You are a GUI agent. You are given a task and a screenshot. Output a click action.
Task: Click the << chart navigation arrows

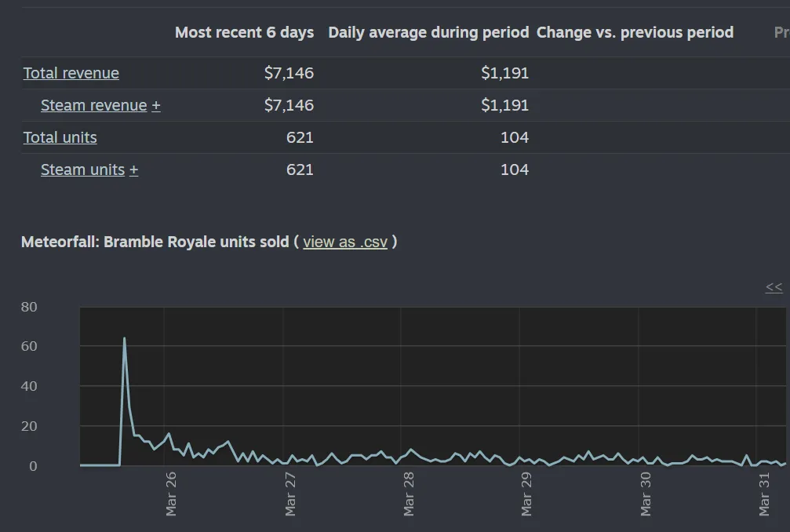click(x=774, y=287)
